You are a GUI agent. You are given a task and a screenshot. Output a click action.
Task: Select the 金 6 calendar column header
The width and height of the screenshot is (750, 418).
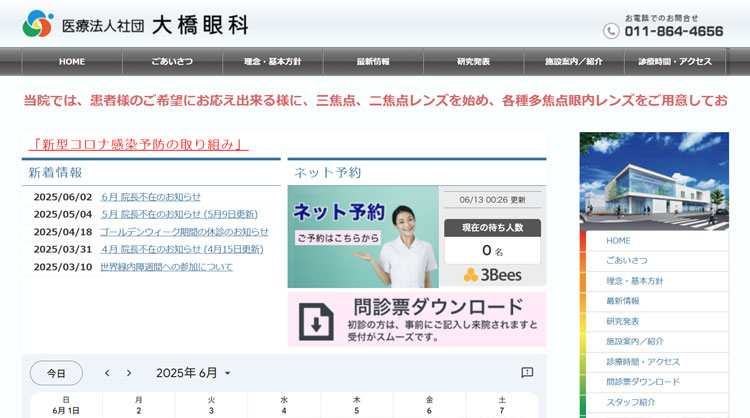pyautogui.click(x=430, y=405)
